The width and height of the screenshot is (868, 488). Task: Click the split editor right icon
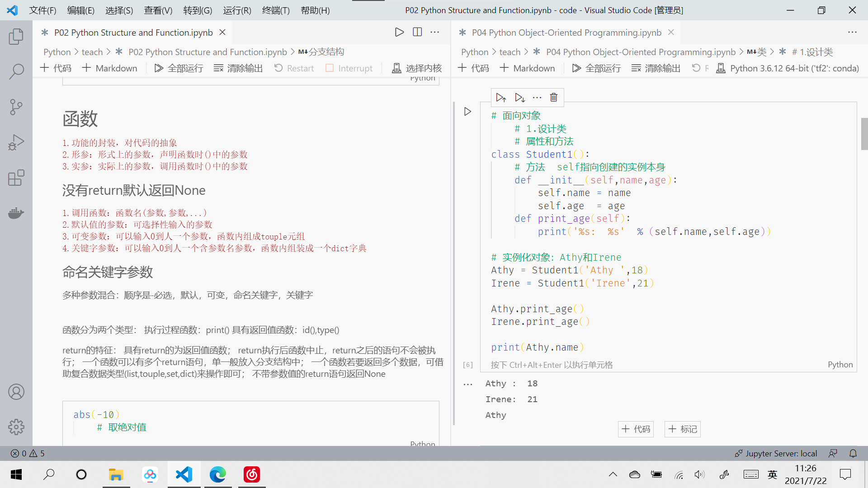(x=417, y=32)
